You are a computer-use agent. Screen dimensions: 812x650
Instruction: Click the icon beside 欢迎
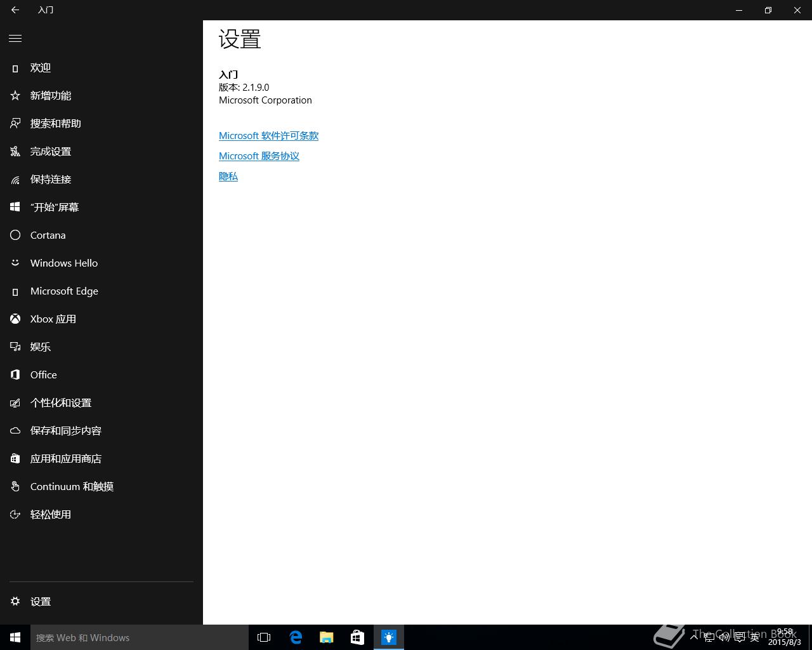(15, 68)
